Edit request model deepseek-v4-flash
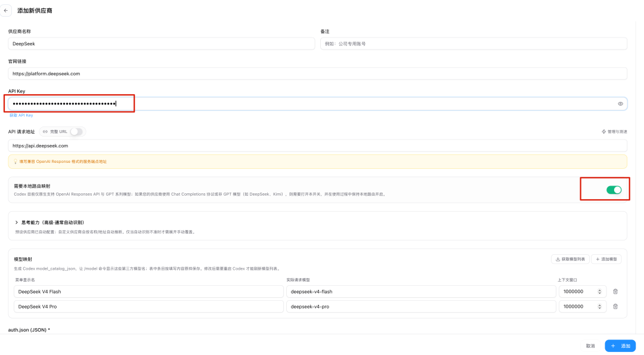This screenshot has width=644, height=355. [x=421, y=292]
